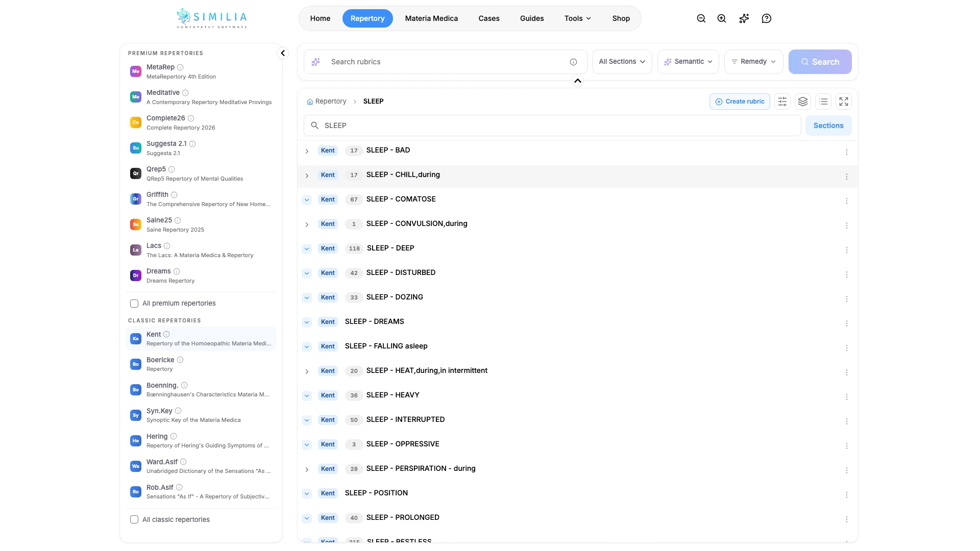Expand the SLEEP - COMATOSE rubric
This screenshot has width=980, height=551.
(307, 200)
